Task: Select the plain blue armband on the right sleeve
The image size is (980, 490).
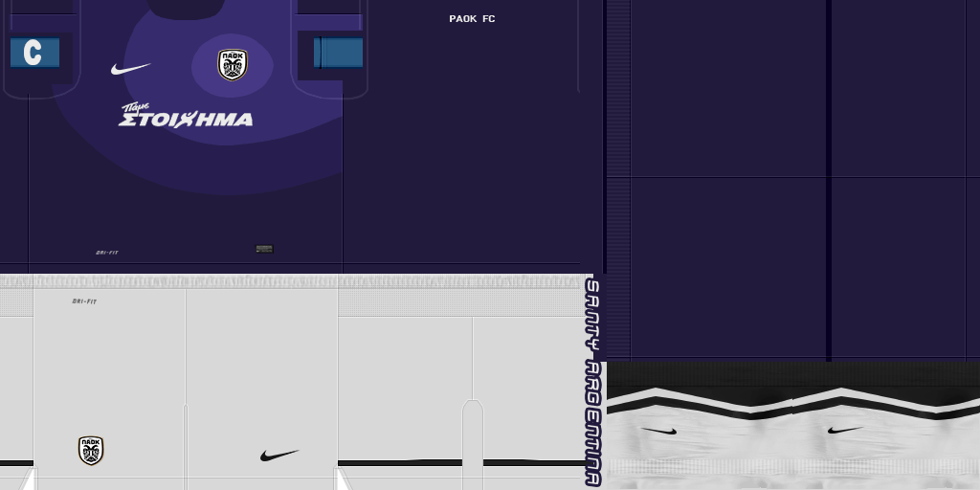Action: [x=339, y=53]
